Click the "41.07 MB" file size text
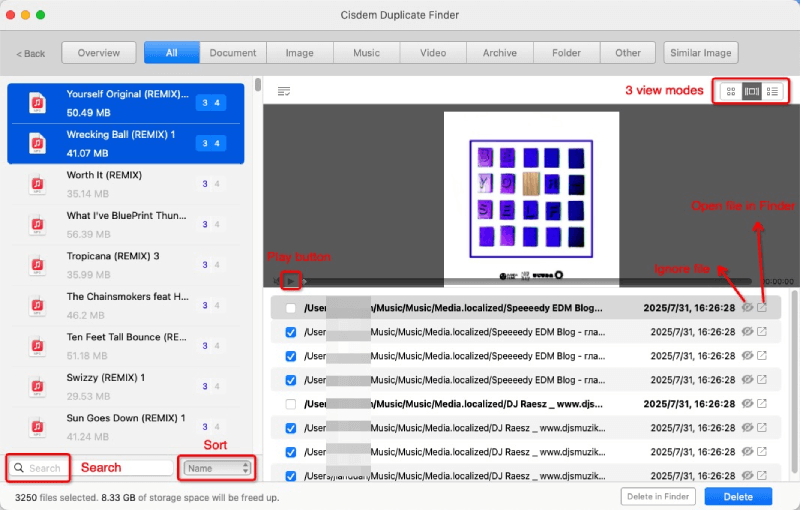 87,153
